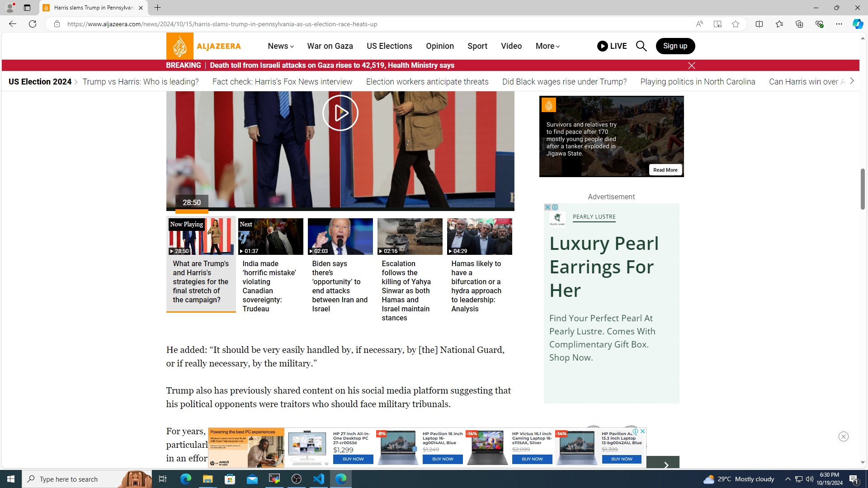Open 'Trump vs Harris: Who is leading?'
Screen dimensions: 868x488
click(141, 82)
